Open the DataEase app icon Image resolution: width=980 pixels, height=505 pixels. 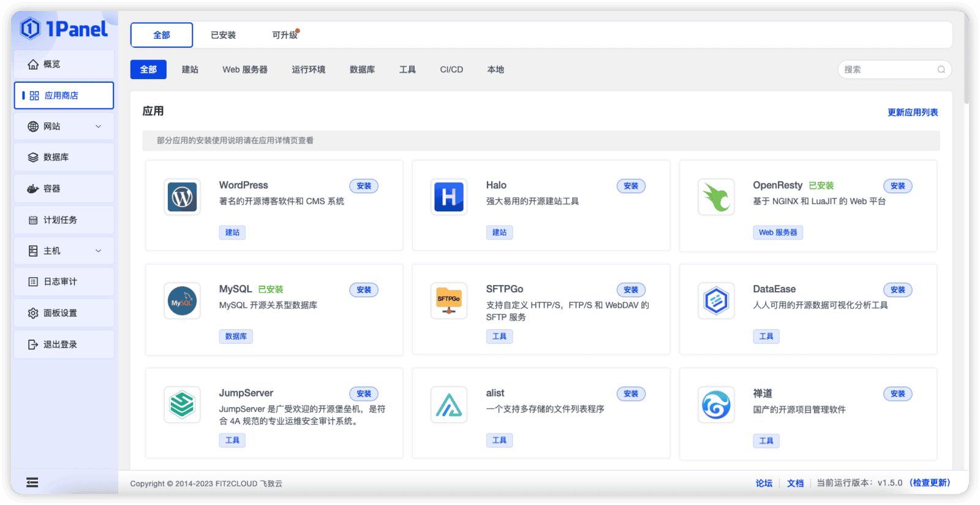click(716, 301)
